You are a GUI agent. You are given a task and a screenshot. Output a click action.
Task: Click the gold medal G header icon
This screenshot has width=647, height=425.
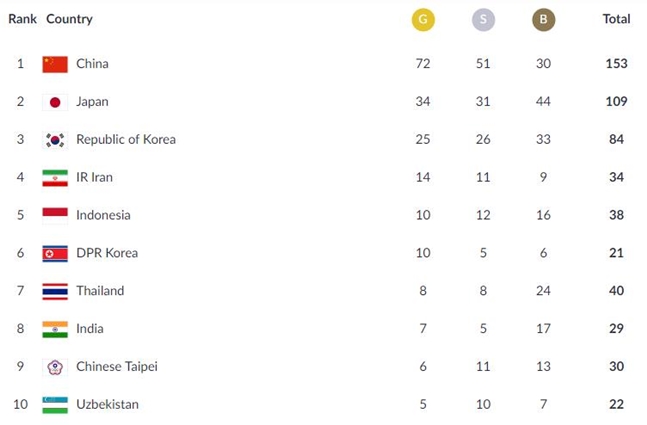(x=422, y=19)
